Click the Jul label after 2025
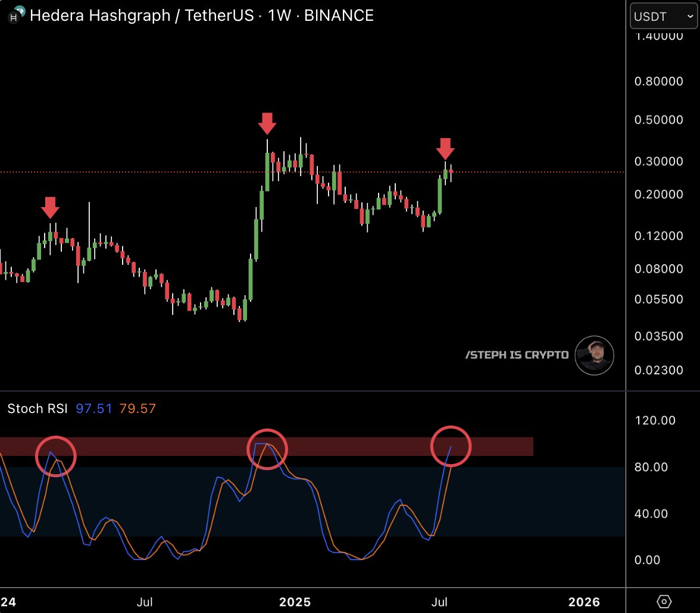This screenshot has width=700, height=613. [439, 602]
